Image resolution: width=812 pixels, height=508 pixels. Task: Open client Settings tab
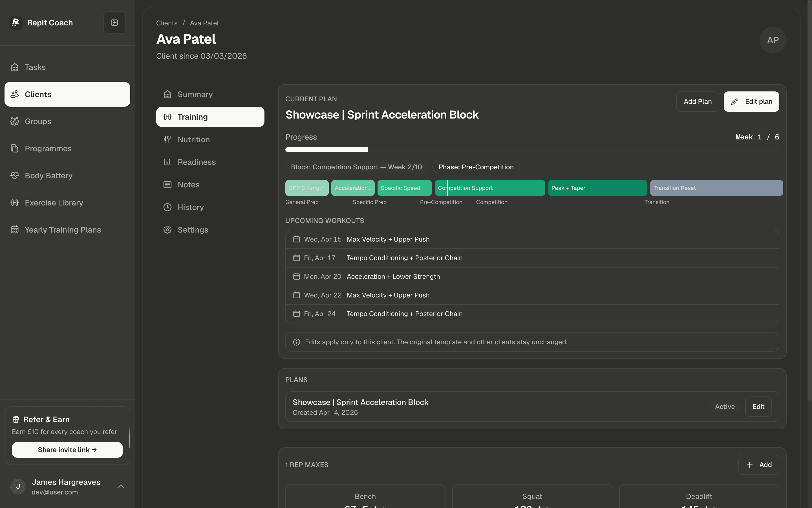tap(210, 230)
